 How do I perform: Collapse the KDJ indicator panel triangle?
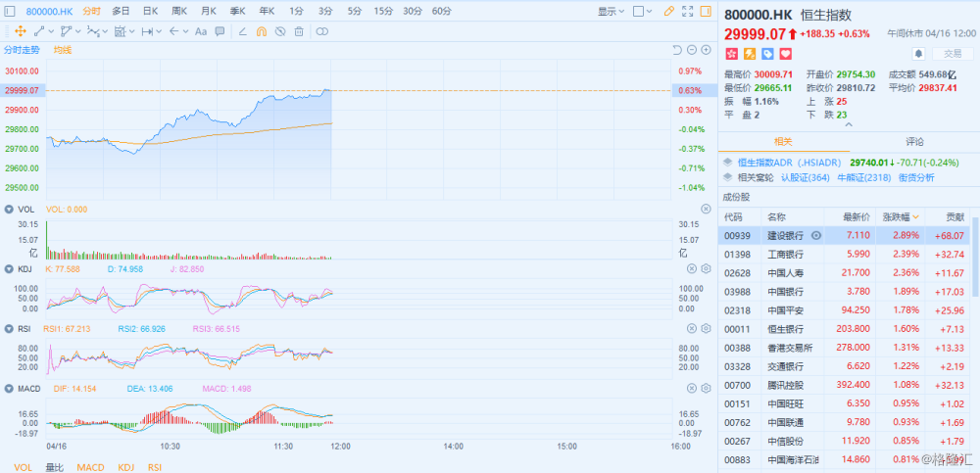point(9,268)
